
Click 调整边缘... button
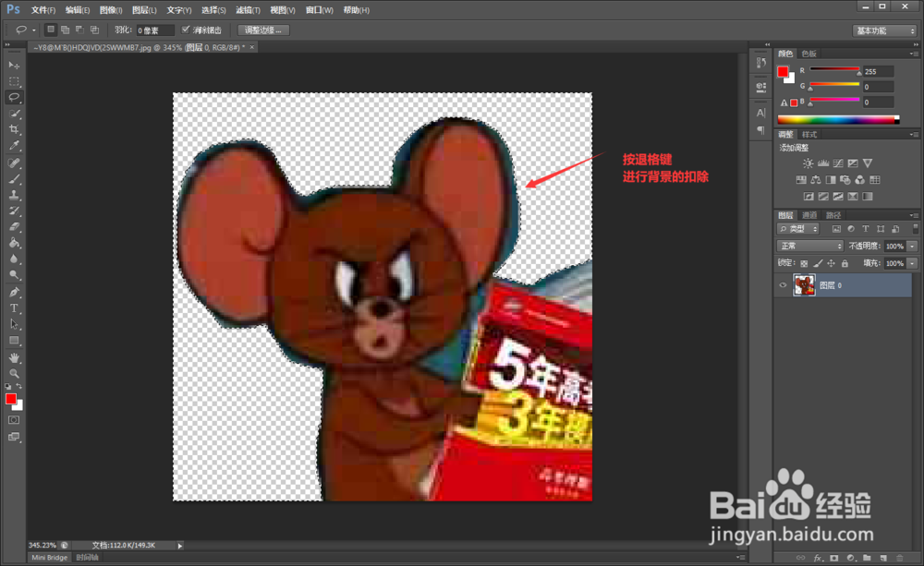262,30
